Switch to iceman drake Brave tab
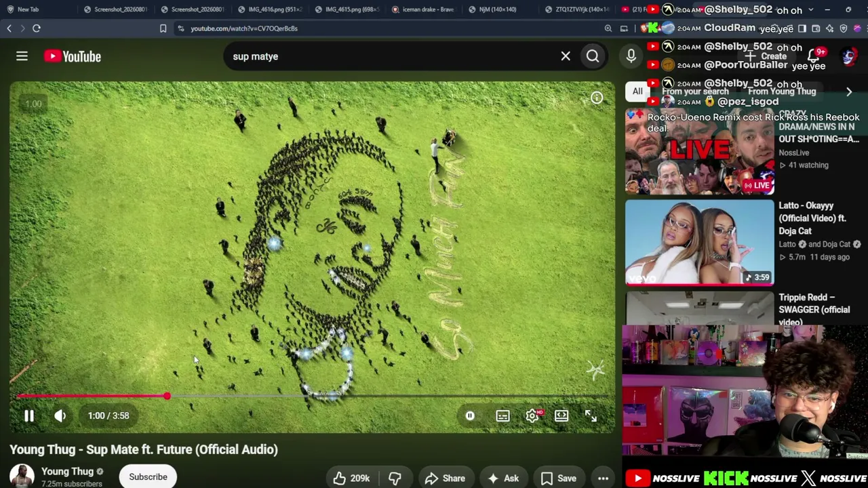The width and height of the screenshot is (868, 488). tap(423, 9)
